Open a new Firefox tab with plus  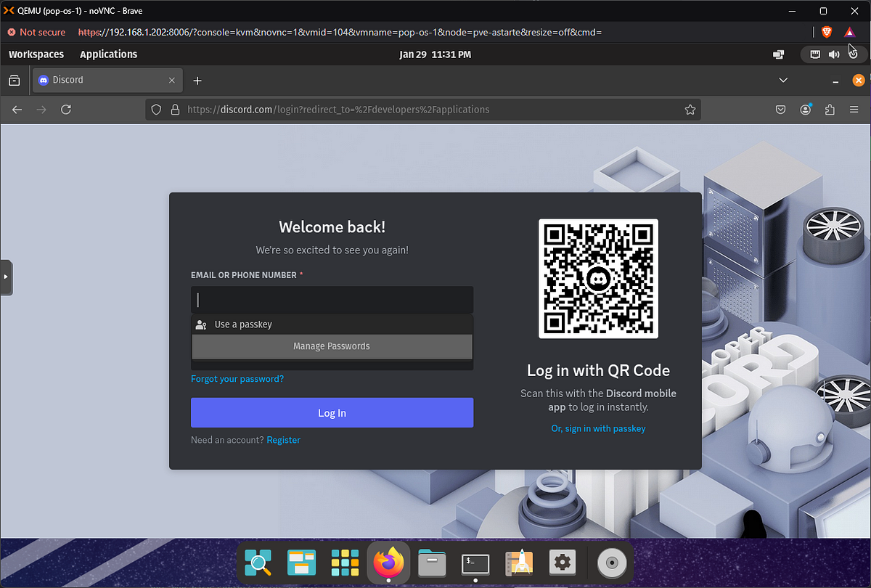(x=197, y=80)
